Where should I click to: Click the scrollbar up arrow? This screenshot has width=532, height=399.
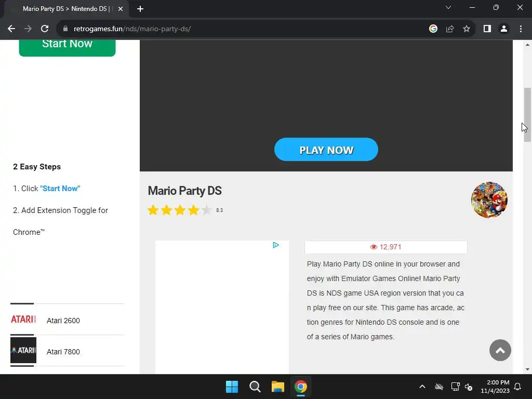[x=527, y=45]
